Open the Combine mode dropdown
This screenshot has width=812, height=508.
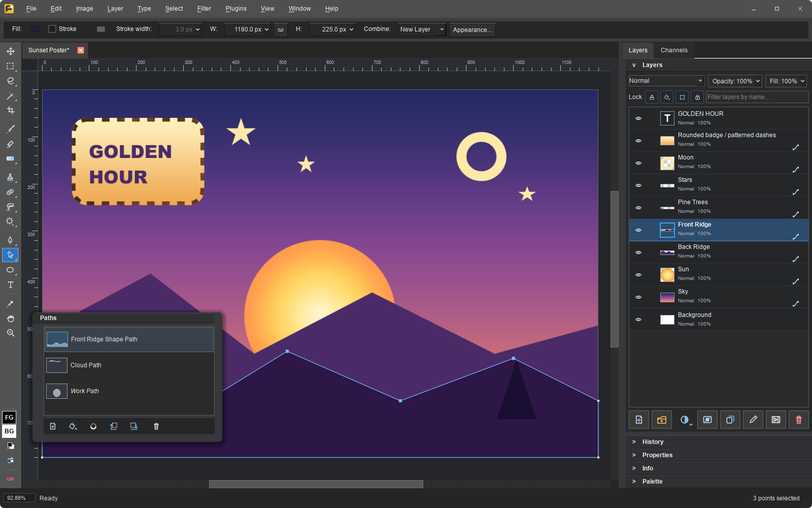(x=422, y=29)
